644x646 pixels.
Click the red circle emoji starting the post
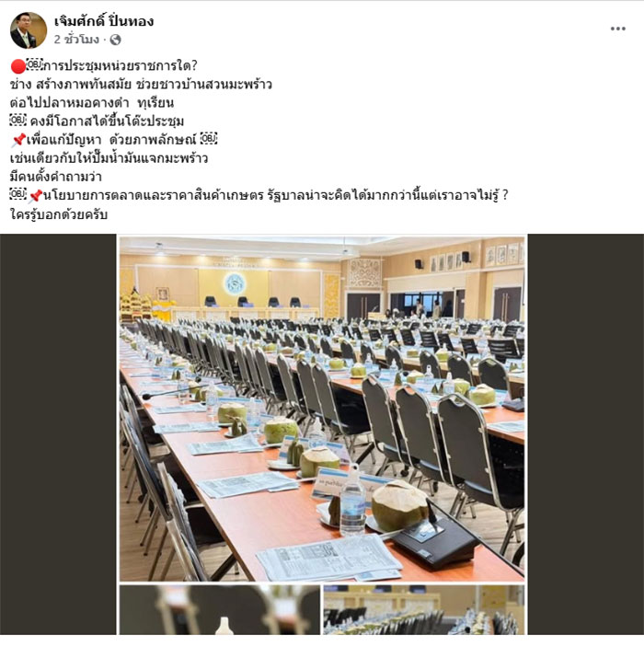click(18, 66)
